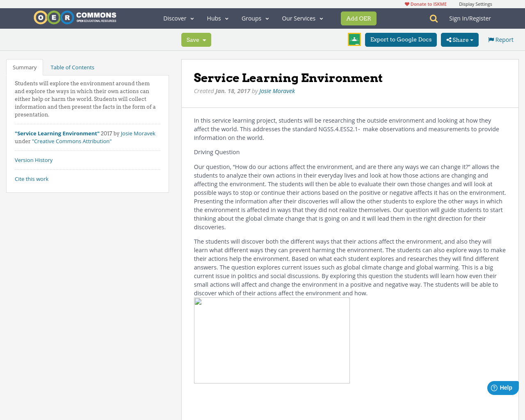Screen dimensions: 525x420
Task: Click the heart Donate to ISKME link
Action: point(426,4)
